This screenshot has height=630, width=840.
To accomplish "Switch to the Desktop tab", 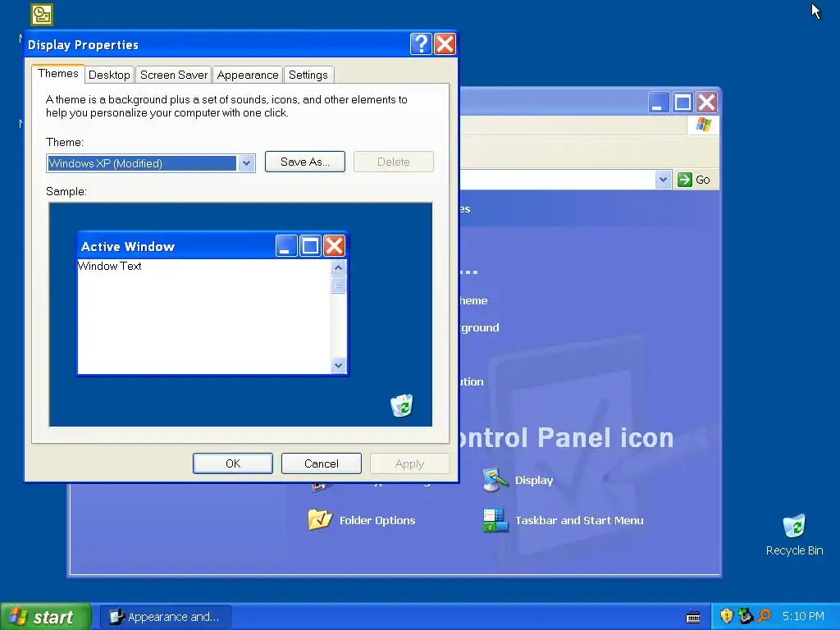I will pos(109,75).
